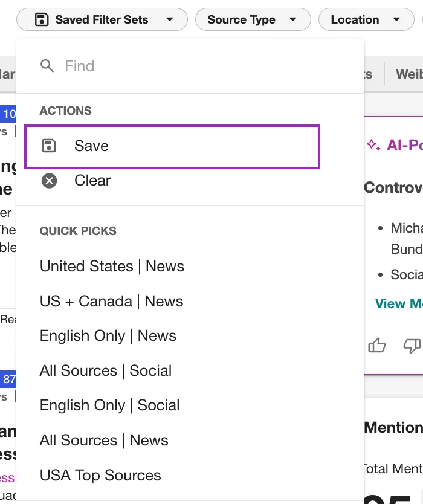Click the thumbs down feedback icon
This screenshot has height=504, width=423.
click(412, 345)
